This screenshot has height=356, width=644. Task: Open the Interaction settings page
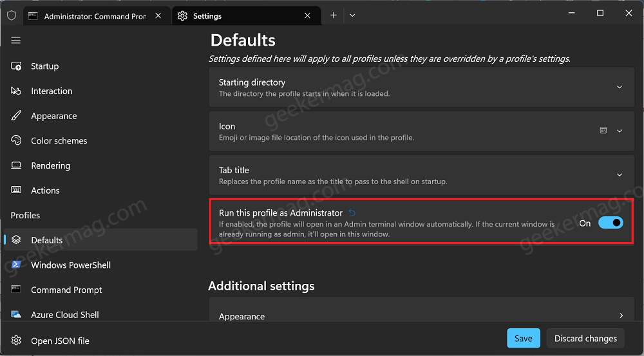[100, 91]
